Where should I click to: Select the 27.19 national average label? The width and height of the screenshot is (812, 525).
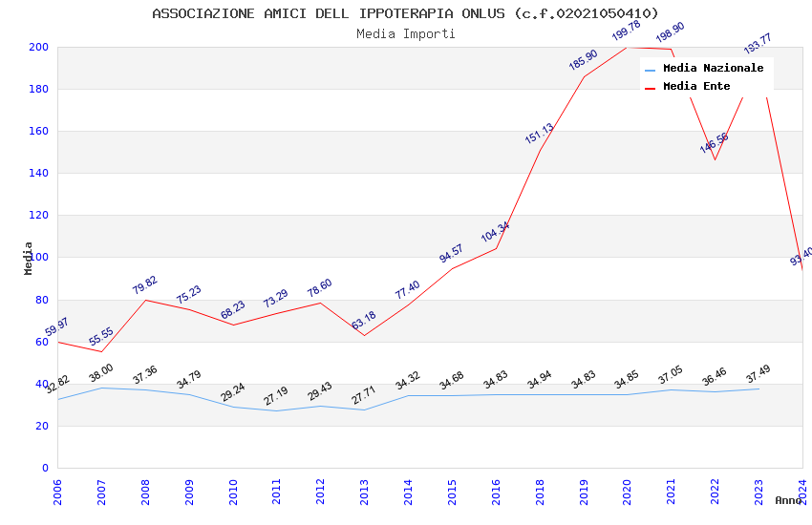(x=275, y=396)
